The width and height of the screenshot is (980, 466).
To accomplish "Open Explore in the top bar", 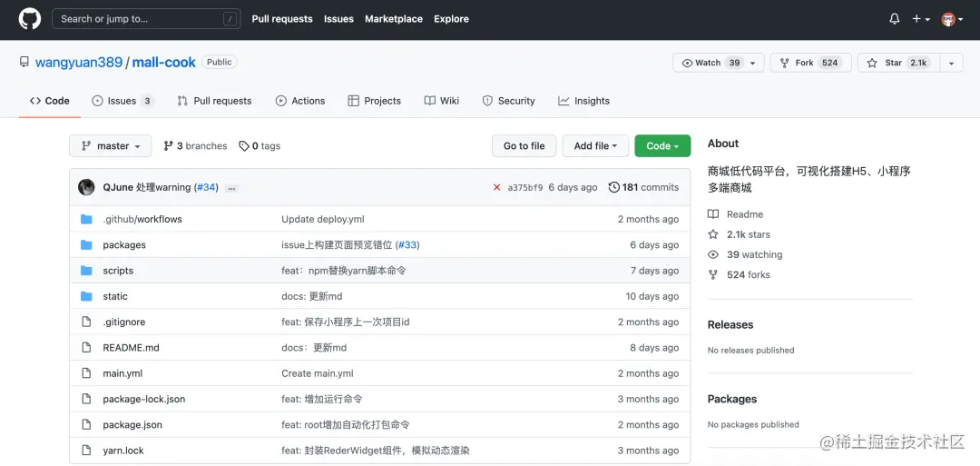I will tap(451, 19).
